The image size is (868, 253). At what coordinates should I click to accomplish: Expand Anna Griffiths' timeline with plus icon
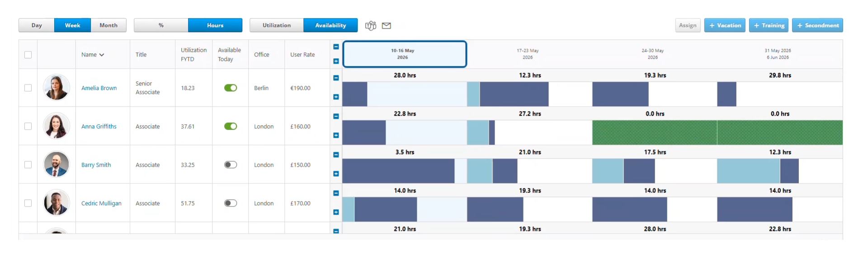[336, 135]
